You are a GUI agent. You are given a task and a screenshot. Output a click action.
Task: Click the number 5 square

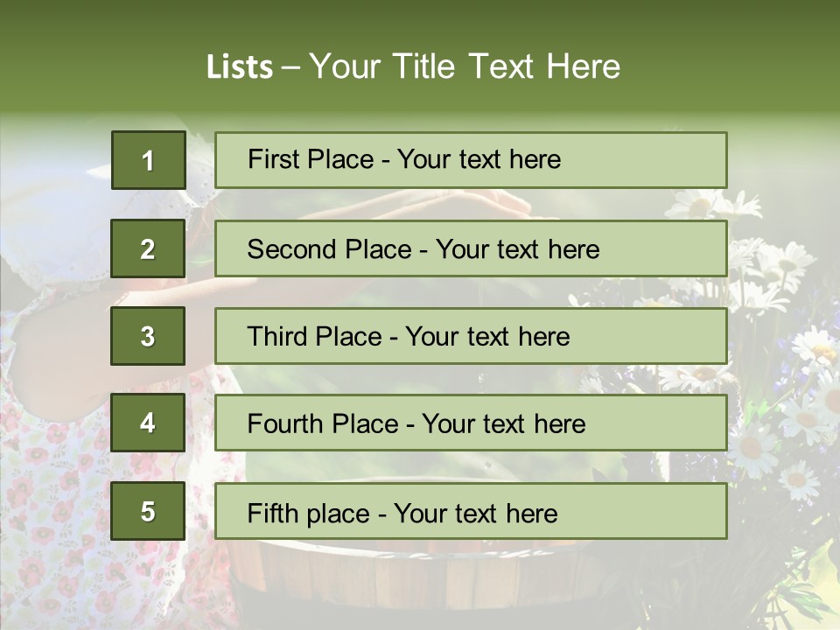click(x=148, y=511)
